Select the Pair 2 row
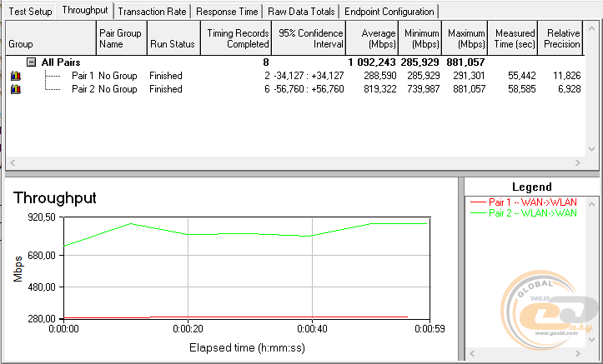The width and height of the screenshot is (603, 364). [x=82, y=89]
